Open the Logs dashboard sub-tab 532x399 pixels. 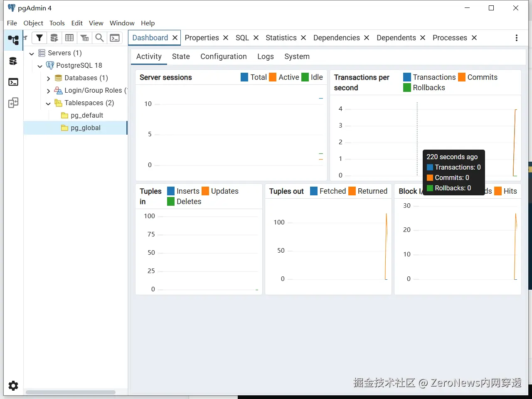click(266, 57)
